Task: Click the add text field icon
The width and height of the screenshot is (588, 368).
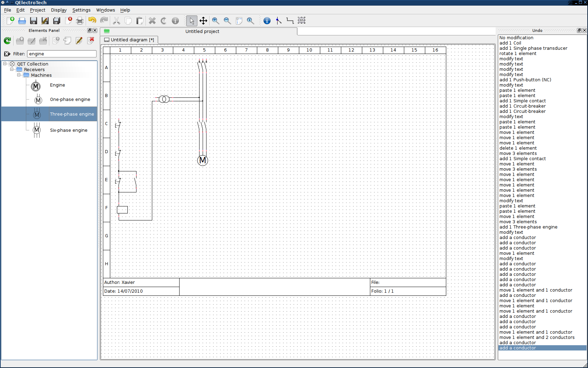Action: tap(302, 21)
